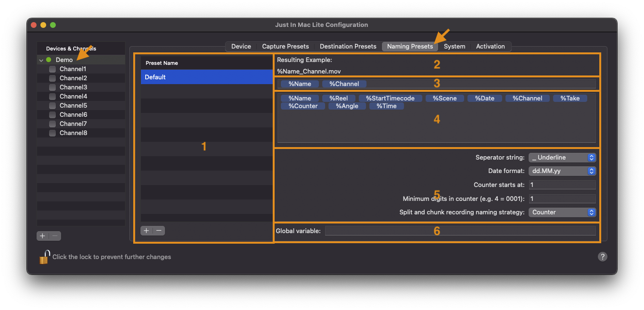The image size is (644, 310).
Task: Click the %Name_Channel.mov example text
Action: [x=309, y=72]
